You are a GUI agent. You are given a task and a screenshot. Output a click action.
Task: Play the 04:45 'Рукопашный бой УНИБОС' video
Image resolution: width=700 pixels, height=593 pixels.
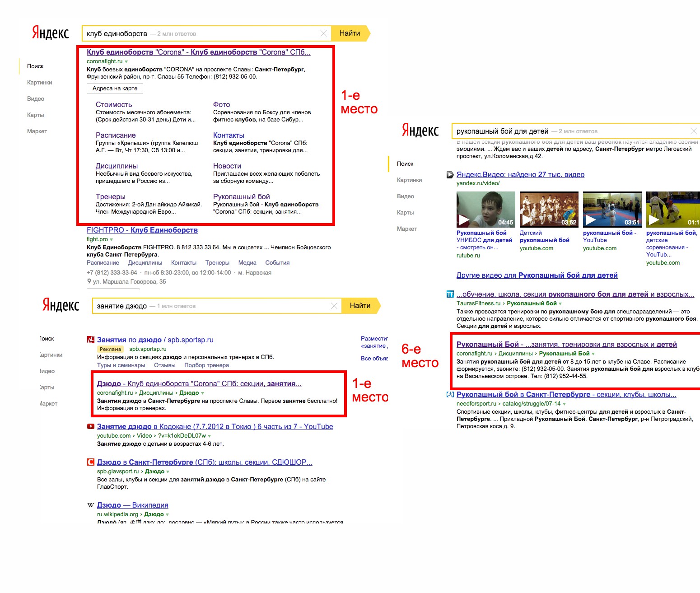tap(485, 209)
